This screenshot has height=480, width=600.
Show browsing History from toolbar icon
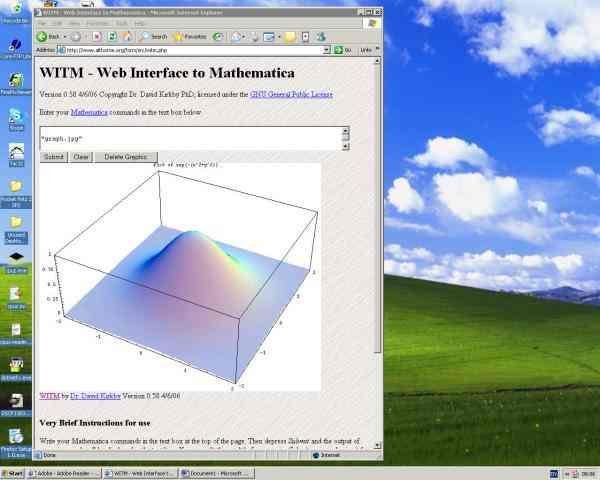tap(217, 37)
